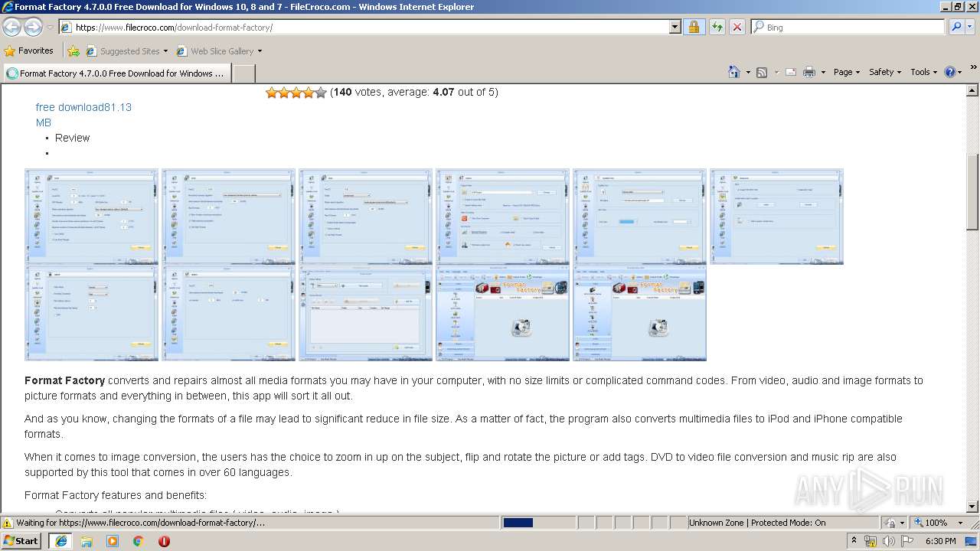Refresh the page with the green arrows icon

[717, 28]
